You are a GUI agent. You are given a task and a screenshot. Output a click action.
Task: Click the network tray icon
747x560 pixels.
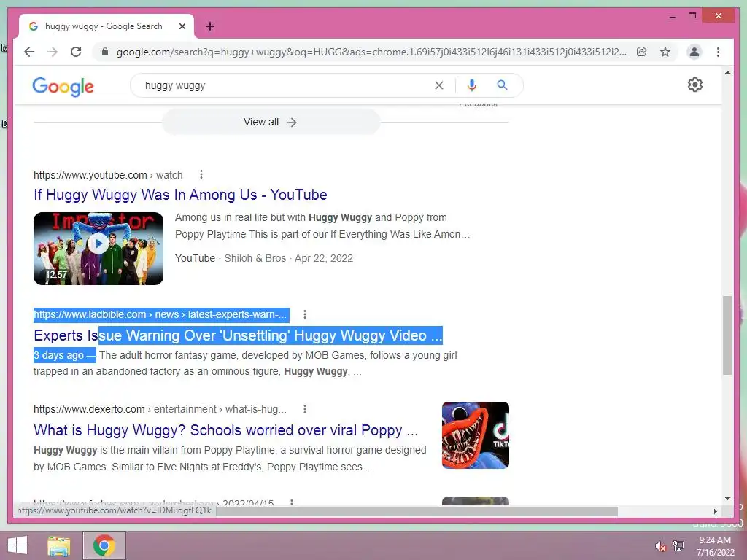678,545
